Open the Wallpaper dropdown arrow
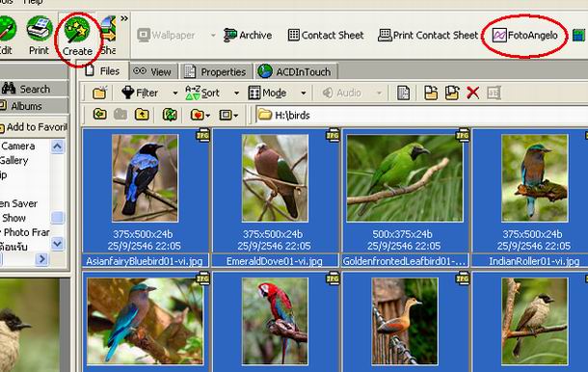The image size is (588, 372). 213,36
